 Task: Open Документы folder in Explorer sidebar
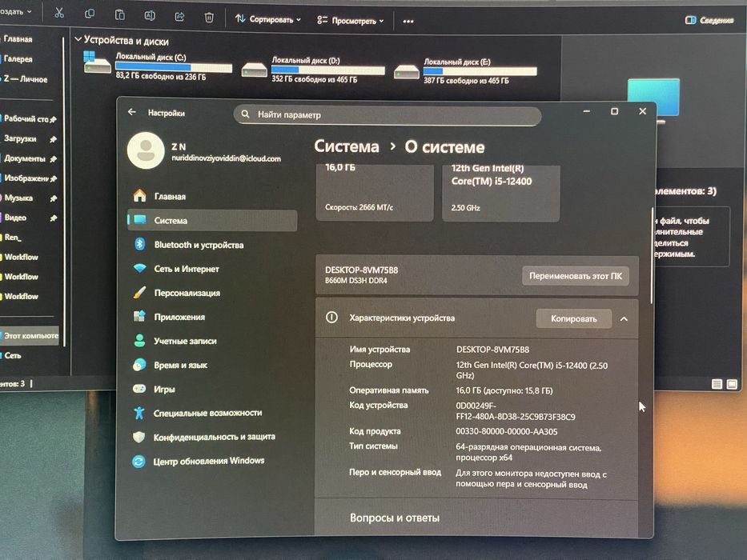click(24, 158)
